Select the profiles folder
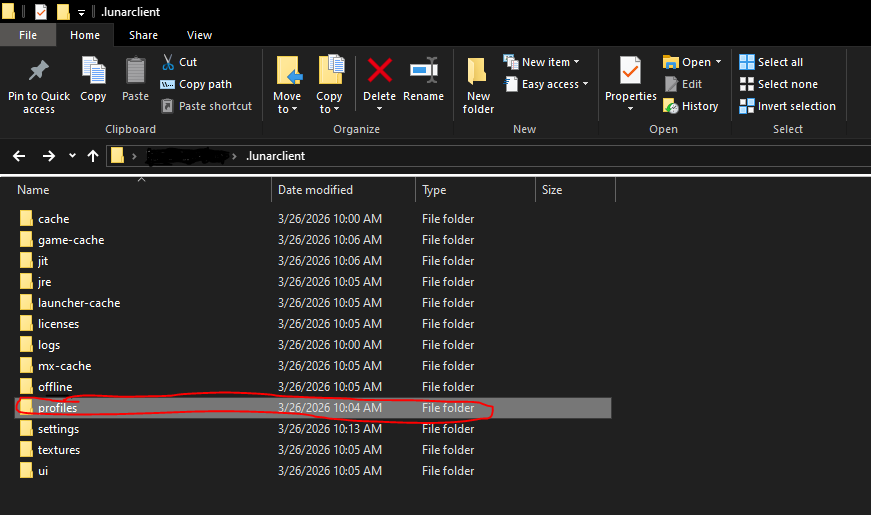 pyautogui.click(x=57, y=408)
